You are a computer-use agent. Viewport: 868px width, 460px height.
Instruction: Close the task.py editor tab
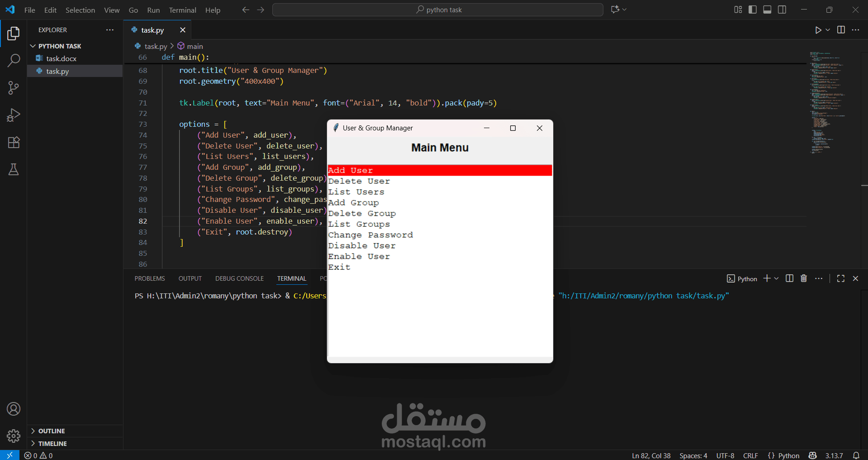tap(183, 30)
